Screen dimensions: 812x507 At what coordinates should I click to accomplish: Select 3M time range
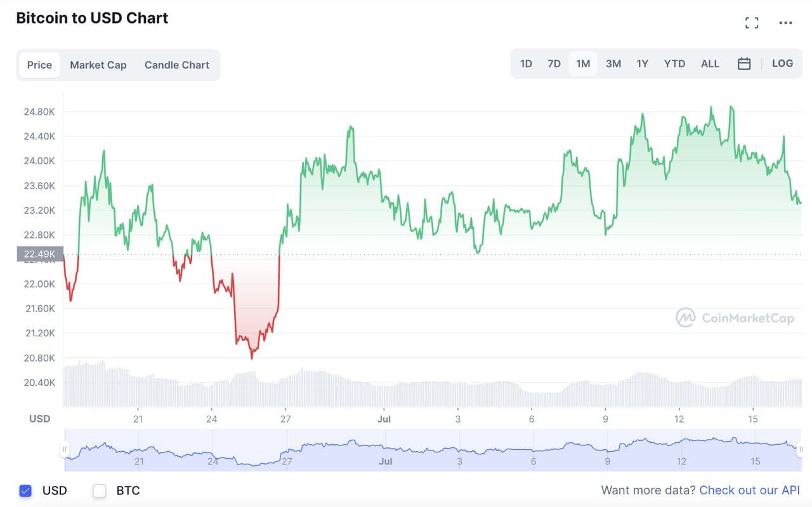tap(613, 63)
